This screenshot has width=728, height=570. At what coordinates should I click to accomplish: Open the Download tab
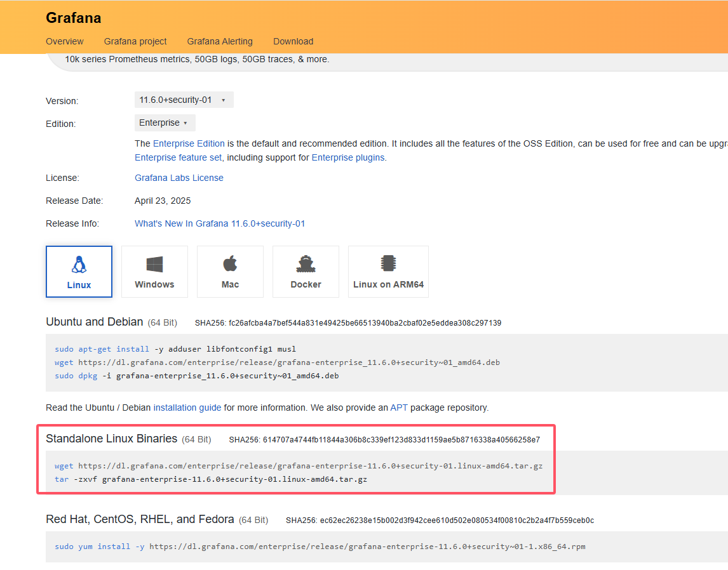coord(293,41)
